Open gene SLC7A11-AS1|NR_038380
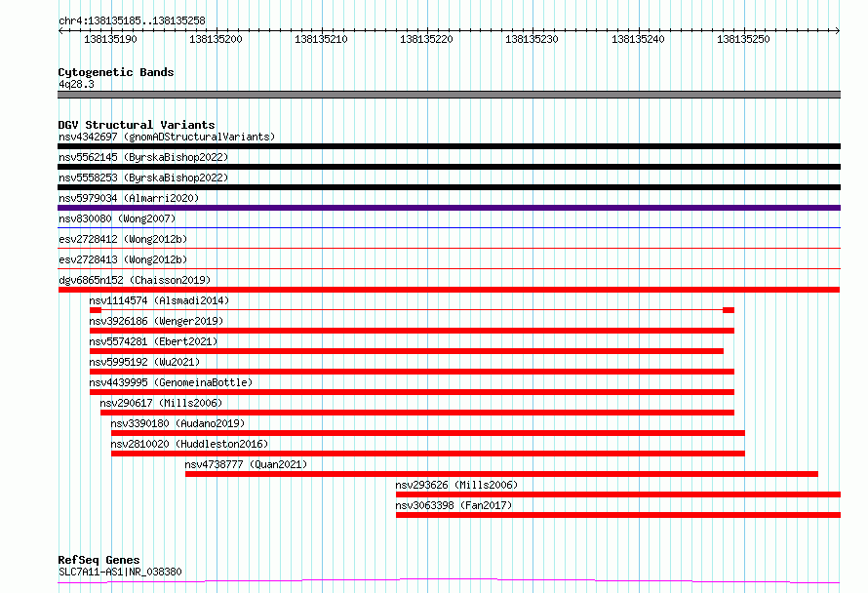868x593 pixels. 120,572
